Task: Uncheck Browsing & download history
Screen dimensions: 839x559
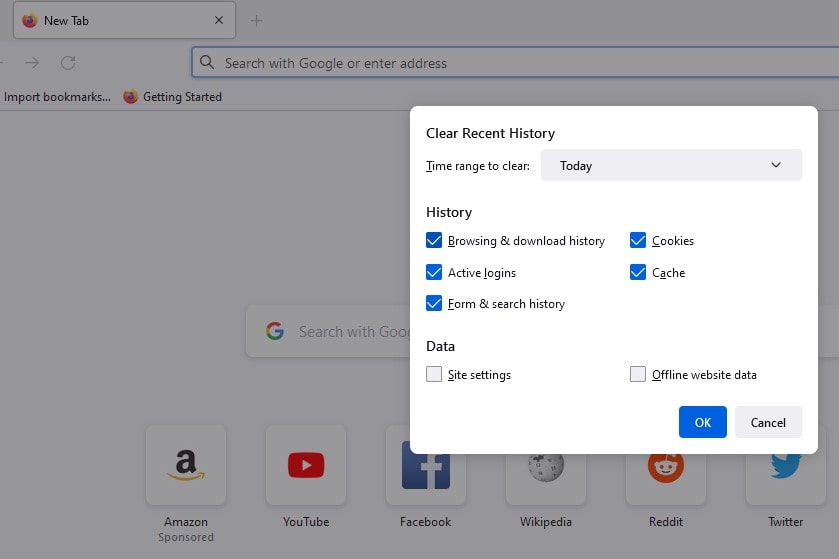Action: 434,241
